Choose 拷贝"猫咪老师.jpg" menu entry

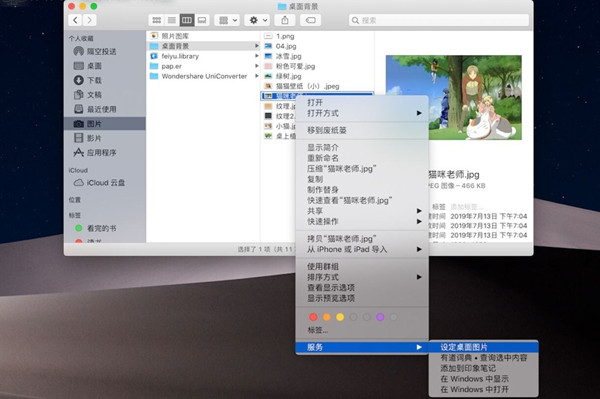pyautogui.click(x=362, y=239)
